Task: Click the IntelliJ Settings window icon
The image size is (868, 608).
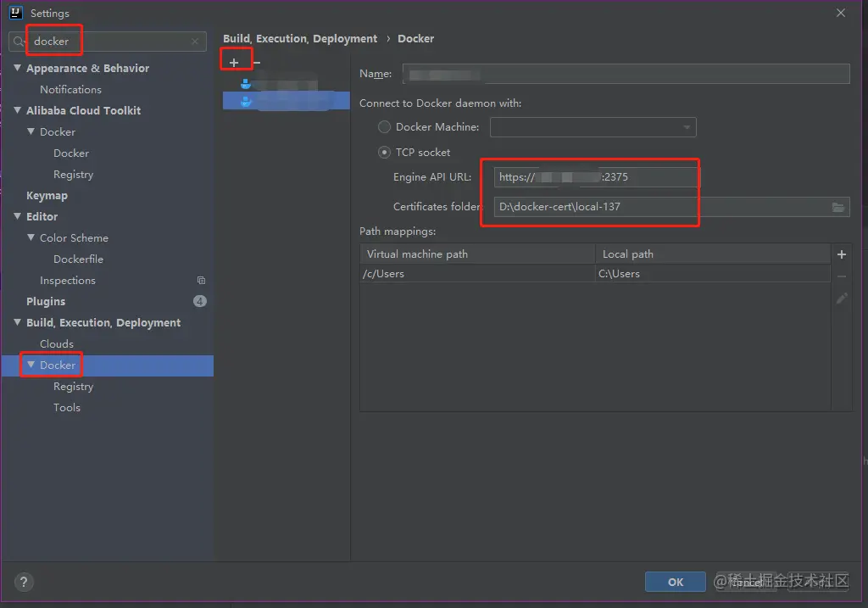Action: coord(15,13)
